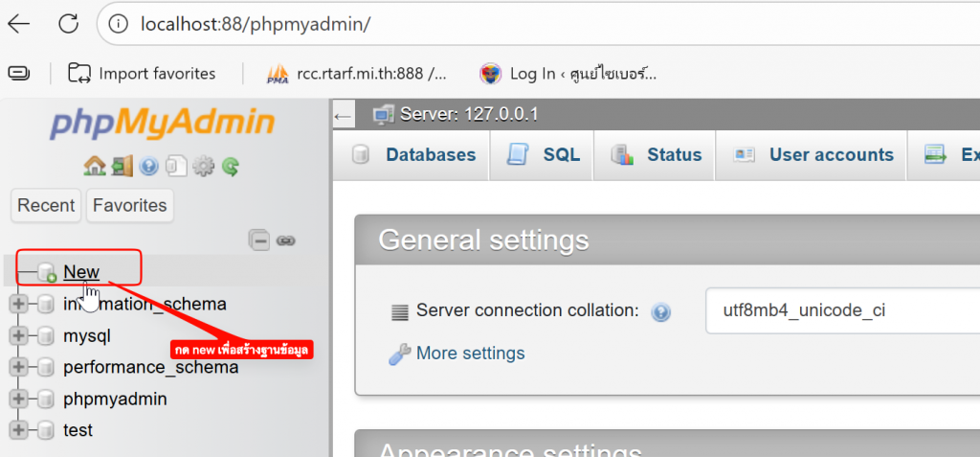Viewport: 980px width, 457px height.
Task: Click the Recent tables button
Action: (46, 205)
